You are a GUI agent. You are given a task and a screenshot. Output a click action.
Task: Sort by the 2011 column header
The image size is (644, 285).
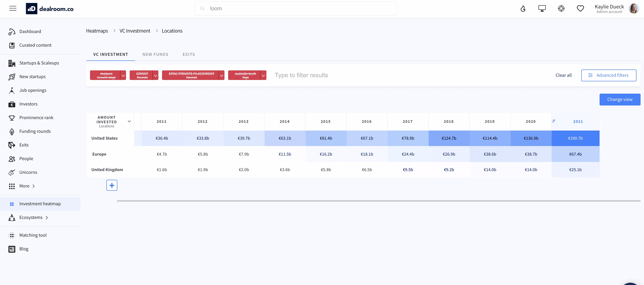coord(162,121)
